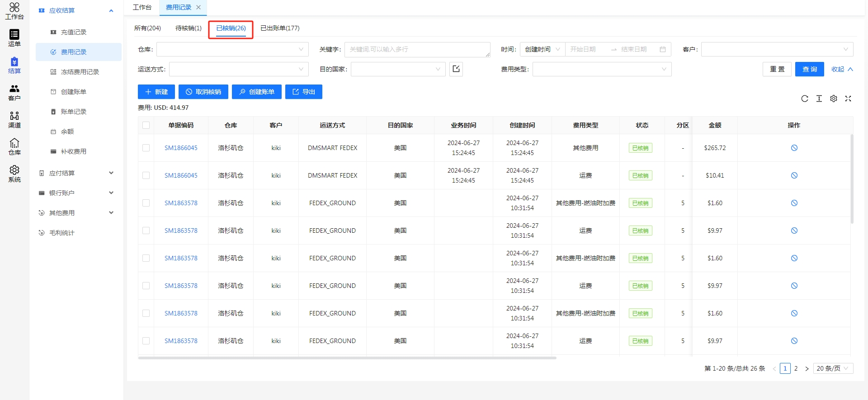Open the 客户 section icon
This screenshot has height=400, width=868.
coord(14,92)
